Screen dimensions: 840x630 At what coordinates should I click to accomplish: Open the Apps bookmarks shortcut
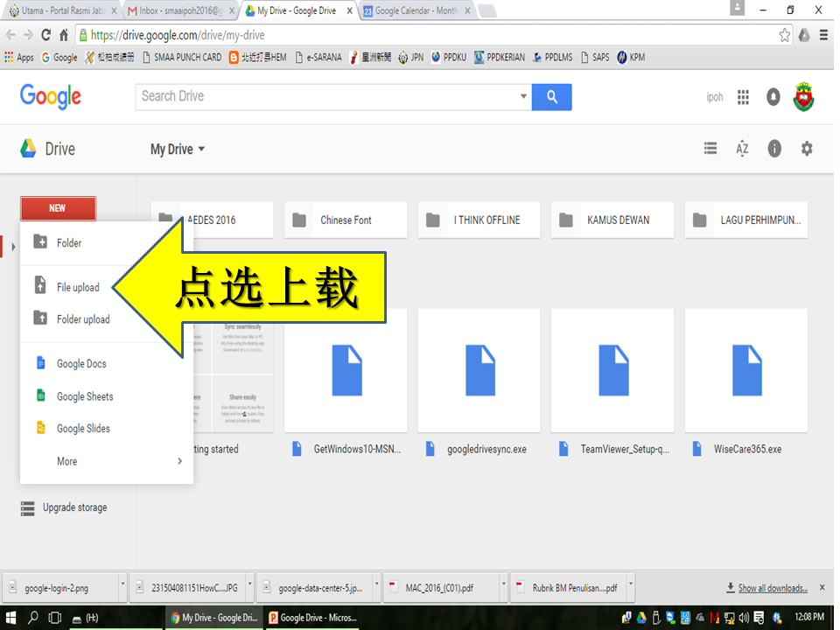(18, 58)
